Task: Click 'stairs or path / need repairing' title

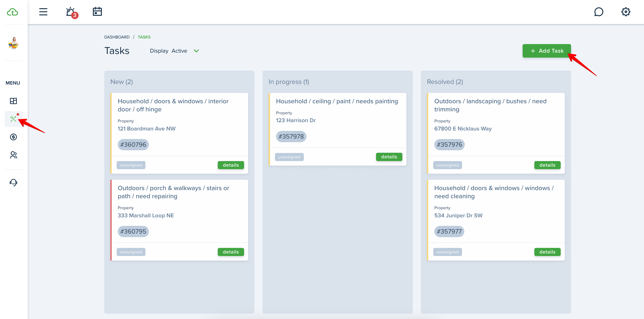Action: [x=173, y=192]
